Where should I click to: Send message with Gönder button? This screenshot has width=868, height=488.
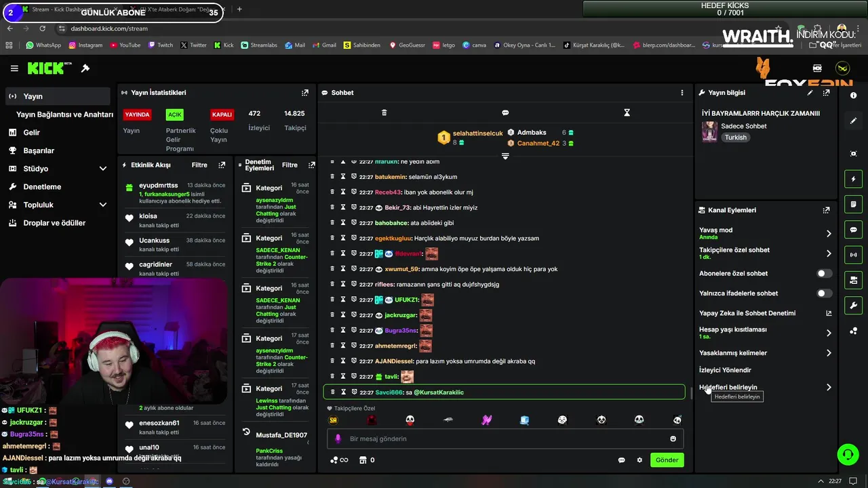click(x=667, y=460)
